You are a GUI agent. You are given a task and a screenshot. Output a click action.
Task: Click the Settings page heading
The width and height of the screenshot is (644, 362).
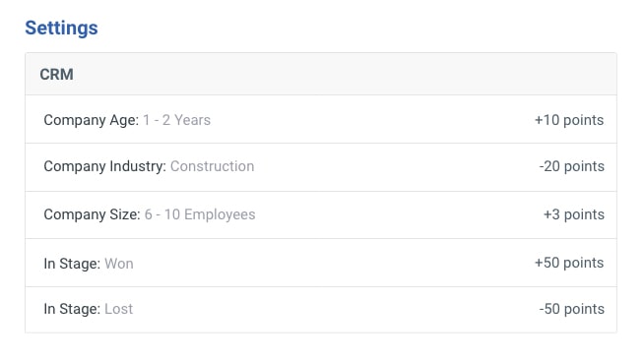[x=61, y=29]
